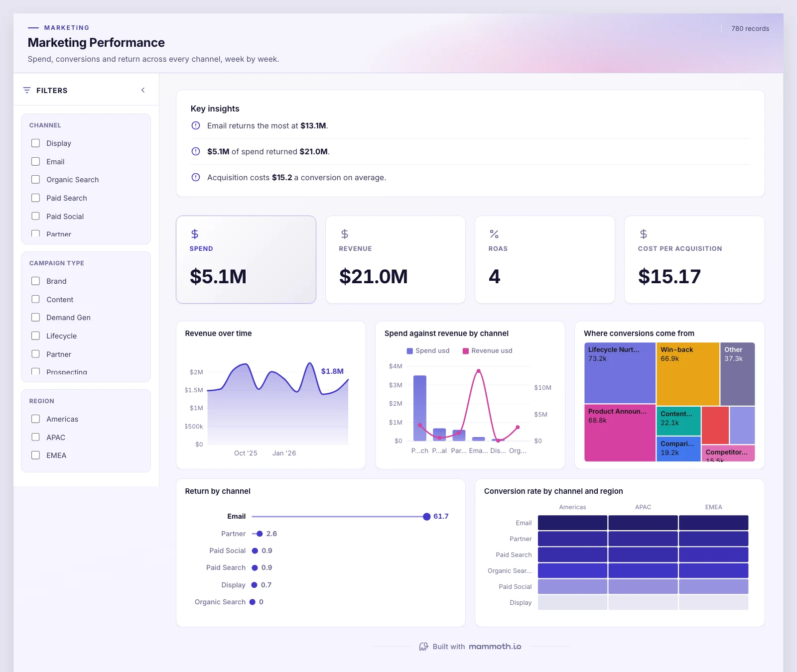Click the Filters funnel icon

click(27, 90)
